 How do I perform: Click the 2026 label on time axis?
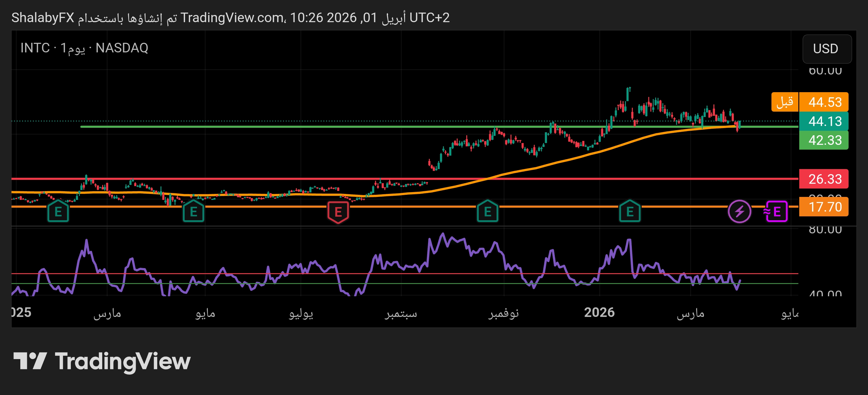tap(599, 313)
